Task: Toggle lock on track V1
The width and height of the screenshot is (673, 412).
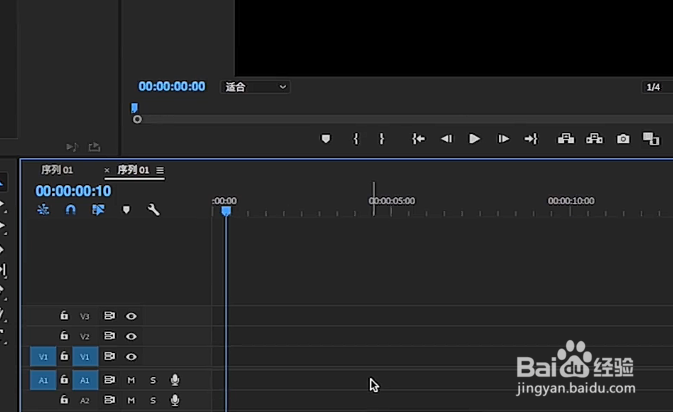Action: pos(64,356)
